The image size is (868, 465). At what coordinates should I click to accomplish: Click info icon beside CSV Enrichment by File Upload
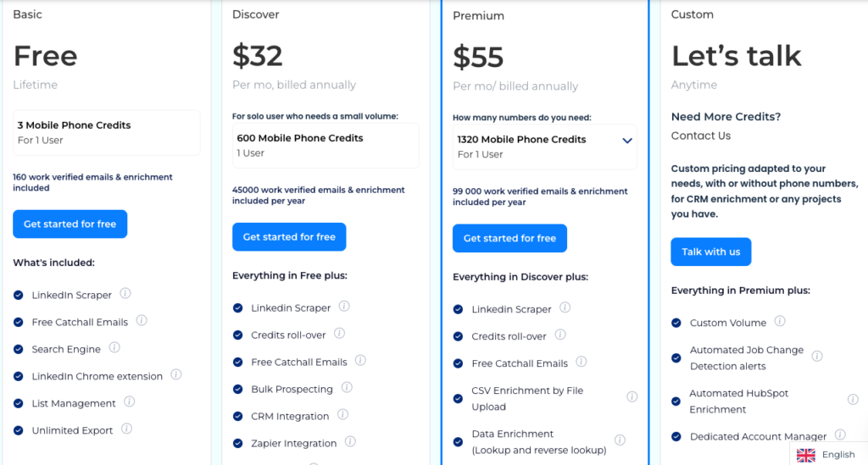632,396
